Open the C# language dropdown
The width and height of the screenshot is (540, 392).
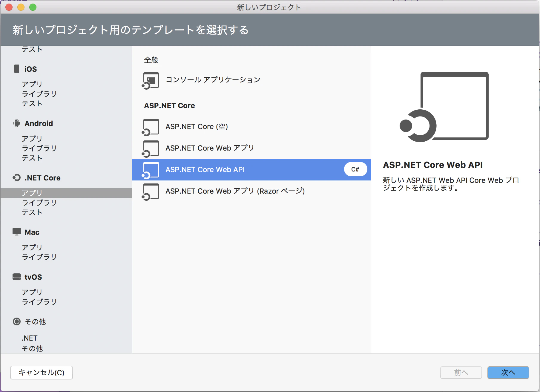point(355,169)
